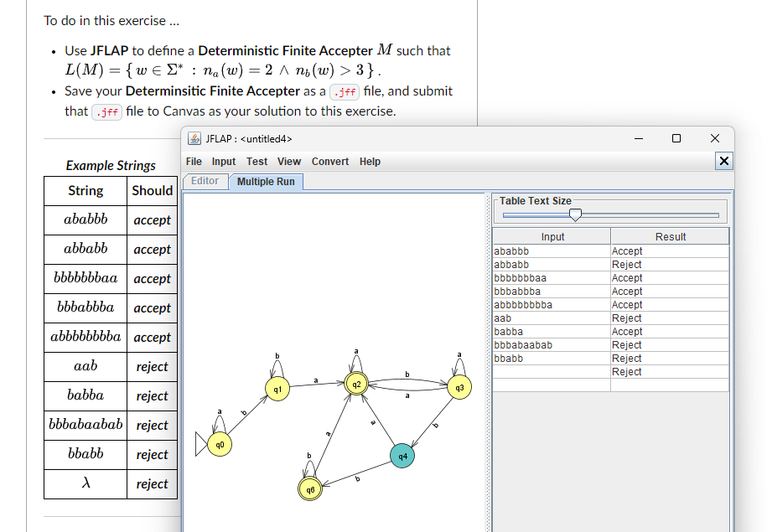Click the Input column header
767x532 pixels.
click(552, 236)
